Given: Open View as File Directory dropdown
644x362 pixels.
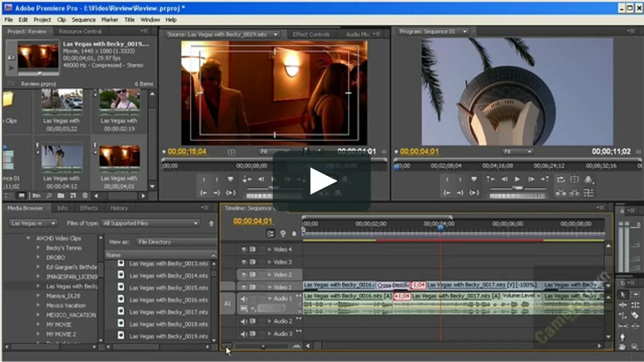Looking at the screenshot, I should click(x=176, y=242).
